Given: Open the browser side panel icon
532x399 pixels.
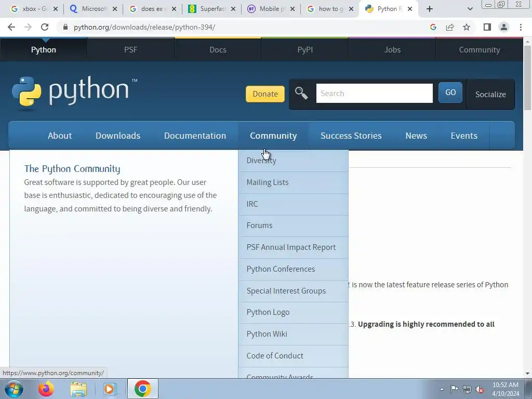Looking at the screenshot, I should tap(487, 27).
